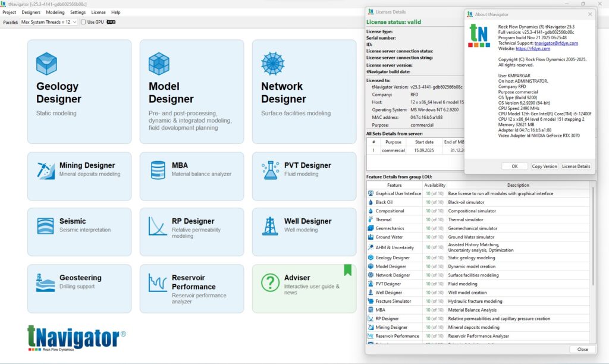Open the Geology Designer module icon
This screenshot has width=609, height=364.
click(x=46, y=64)
